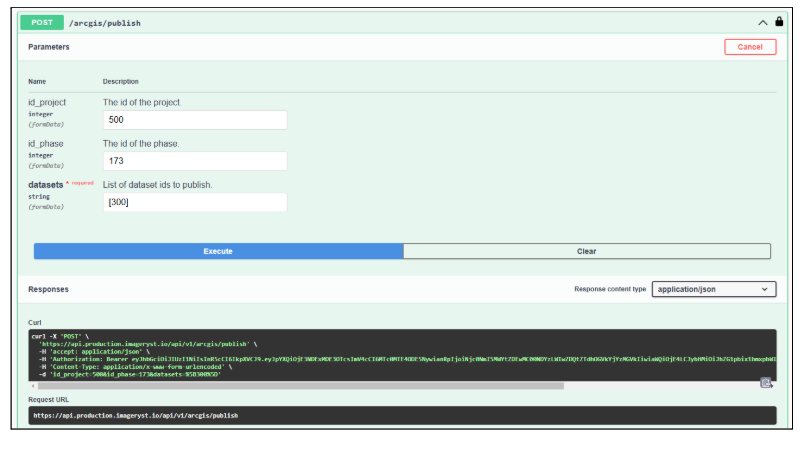Collapse the /arcgis/publish endpoint chevron
The image size is (803, 450).
point(763,23)
